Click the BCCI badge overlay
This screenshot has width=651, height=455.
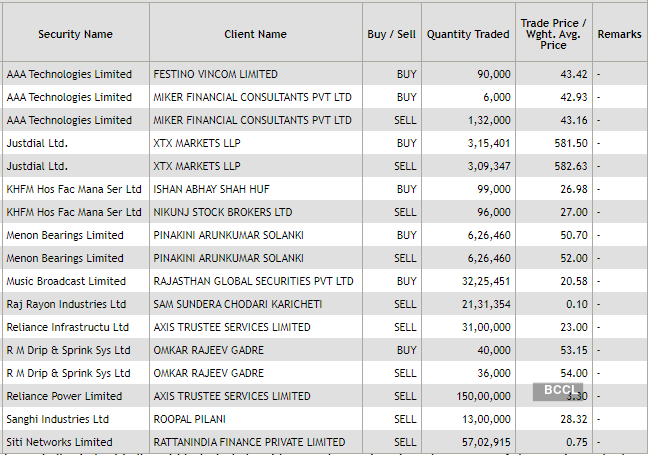(x=558, y=391)
